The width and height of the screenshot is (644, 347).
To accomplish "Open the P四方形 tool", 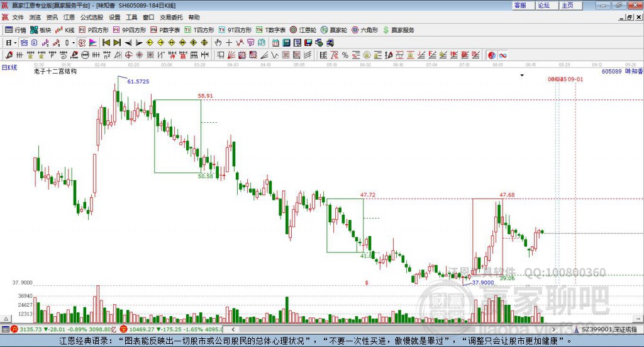I will (x=94, y=30).
